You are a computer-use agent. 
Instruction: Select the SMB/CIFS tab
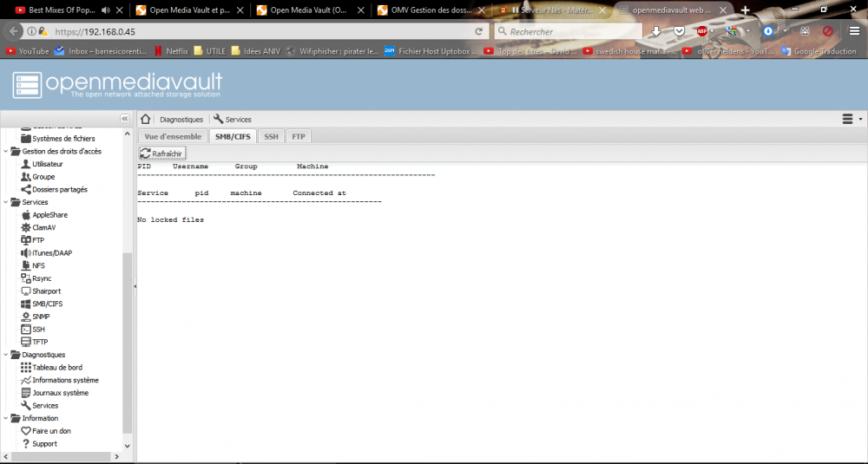coord(233,136)
